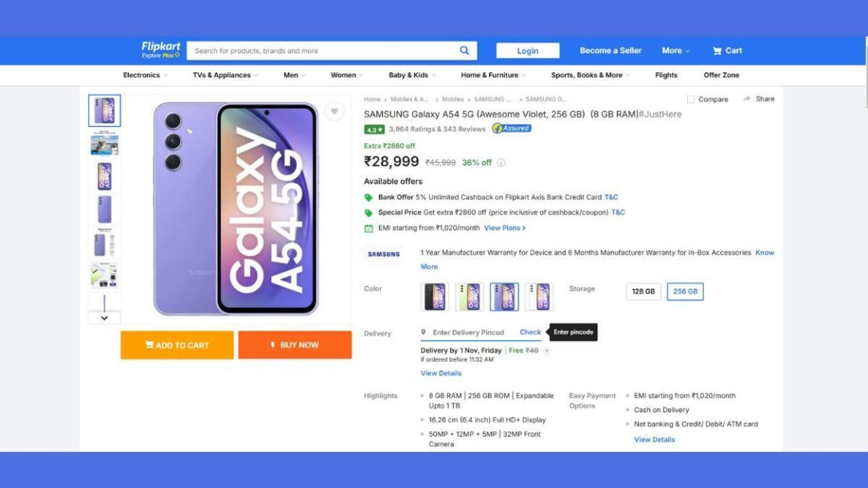Click the Share arrow icon

point(747,99)
